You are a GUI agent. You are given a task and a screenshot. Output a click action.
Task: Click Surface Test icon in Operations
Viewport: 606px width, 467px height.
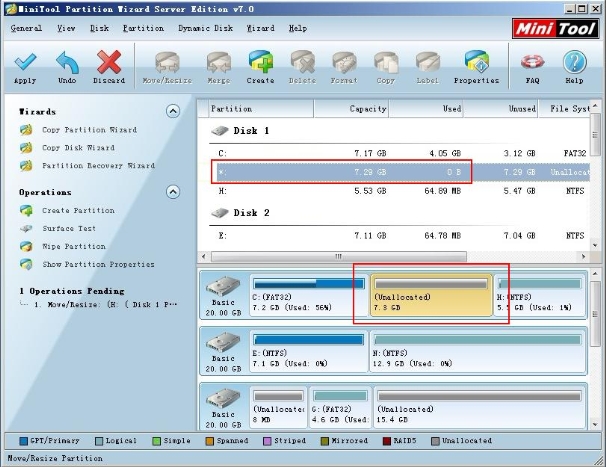pyautogui.click(x=26, y=228)
